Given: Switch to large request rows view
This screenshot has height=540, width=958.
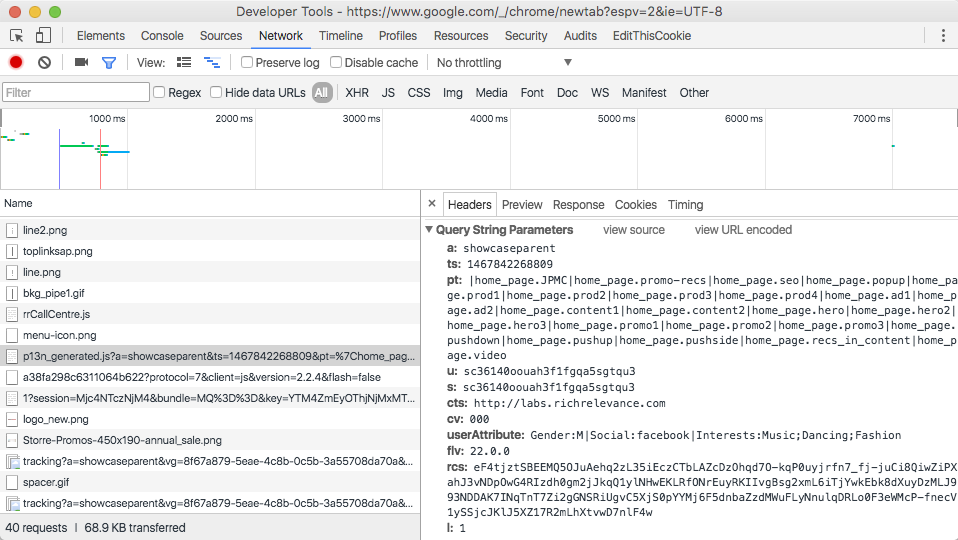Looking at the screenshot, I should point(183,62).
